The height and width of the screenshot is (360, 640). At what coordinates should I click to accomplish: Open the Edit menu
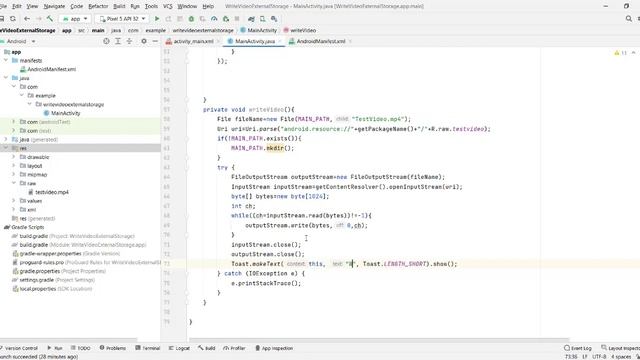pos(17,6)
